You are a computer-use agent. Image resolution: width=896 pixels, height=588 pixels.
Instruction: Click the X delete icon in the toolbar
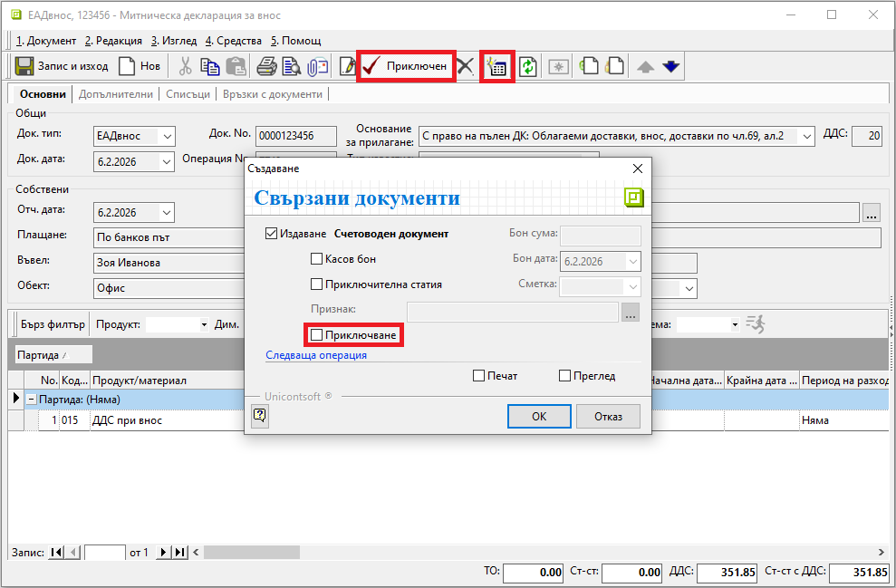[465, 66]
